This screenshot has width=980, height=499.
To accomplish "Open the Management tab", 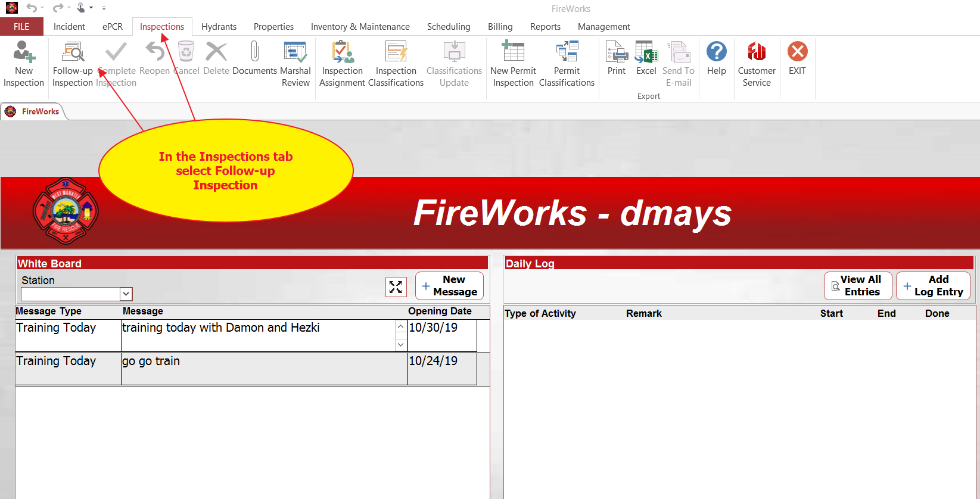I will point(604,27).
